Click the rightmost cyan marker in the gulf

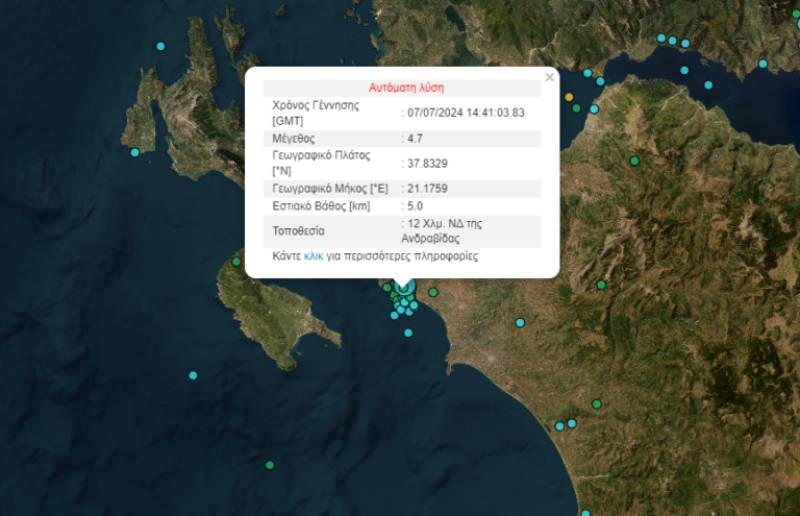point(763,64)
